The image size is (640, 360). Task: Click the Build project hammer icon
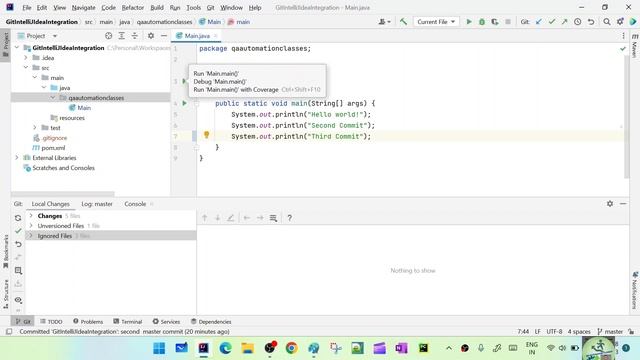point(403,22)
